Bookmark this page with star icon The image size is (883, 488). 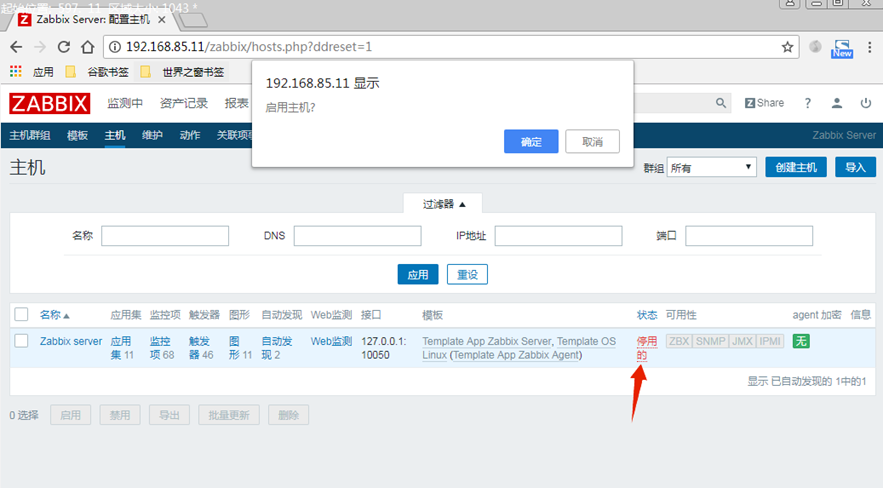787,47
